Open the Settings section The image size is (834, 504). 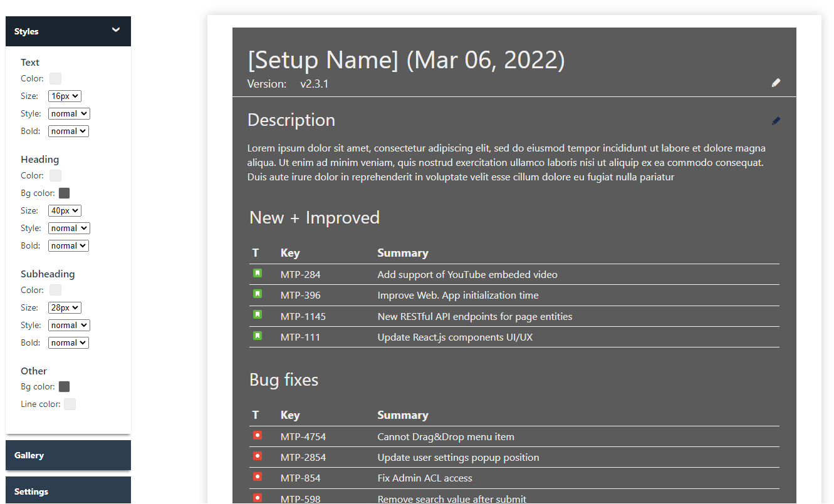[68, 491]
